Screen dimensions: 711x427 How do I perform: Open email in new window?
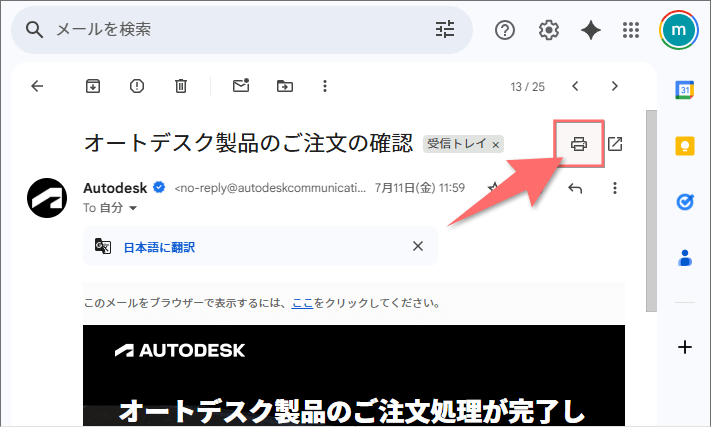tap(615, 144)
